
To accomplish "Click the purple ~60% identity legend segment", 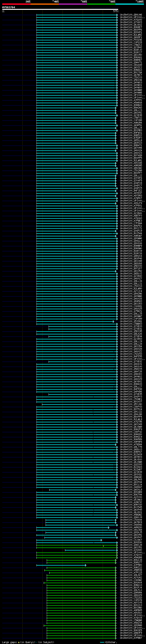I will [73, 4].
